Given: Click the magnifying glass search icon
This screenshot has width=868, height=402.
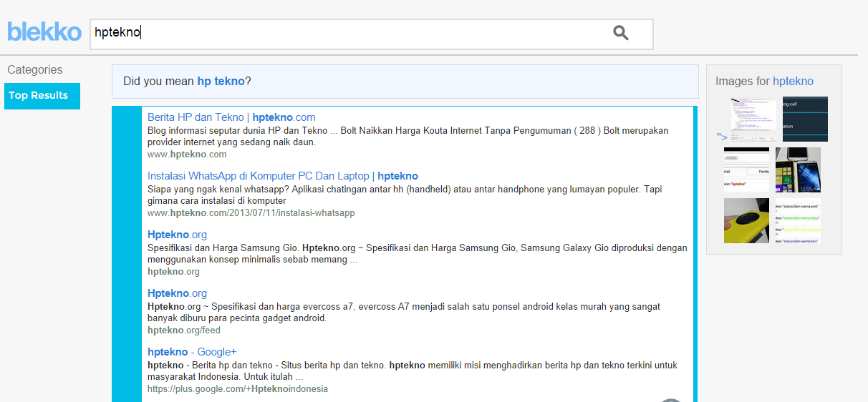Looking at the screenshot, I should [621, 32].
